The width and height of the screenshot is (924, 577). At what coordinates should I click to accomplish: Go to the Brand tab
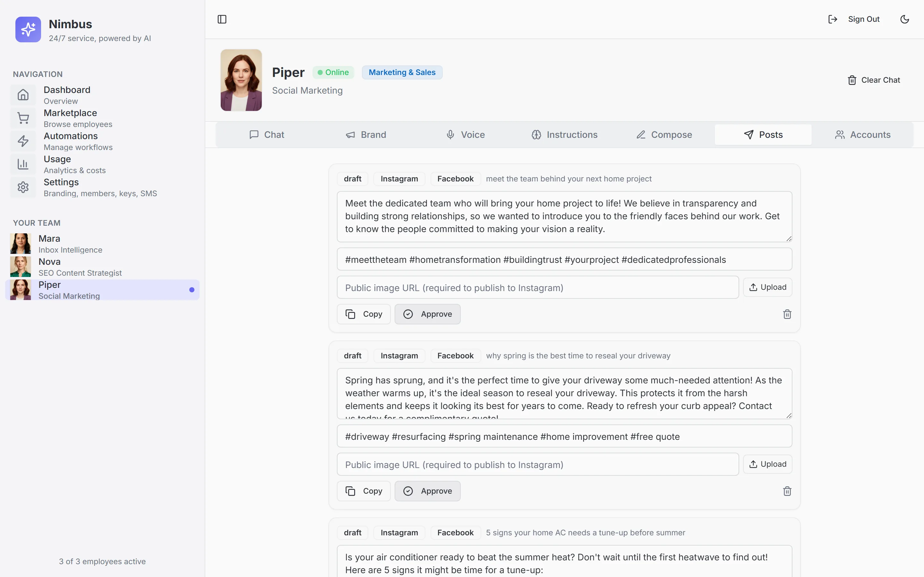[366, 135]
